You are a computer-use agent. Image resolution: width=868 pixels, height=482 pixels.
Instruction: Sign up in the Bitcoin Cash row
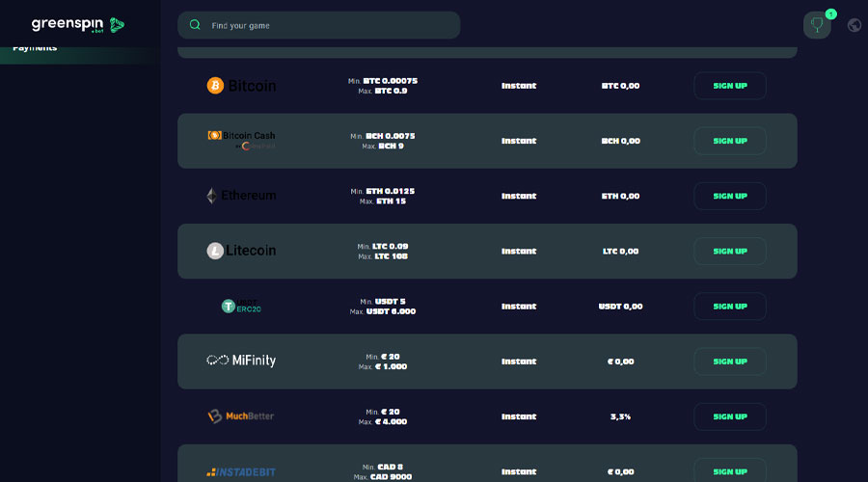730,141
